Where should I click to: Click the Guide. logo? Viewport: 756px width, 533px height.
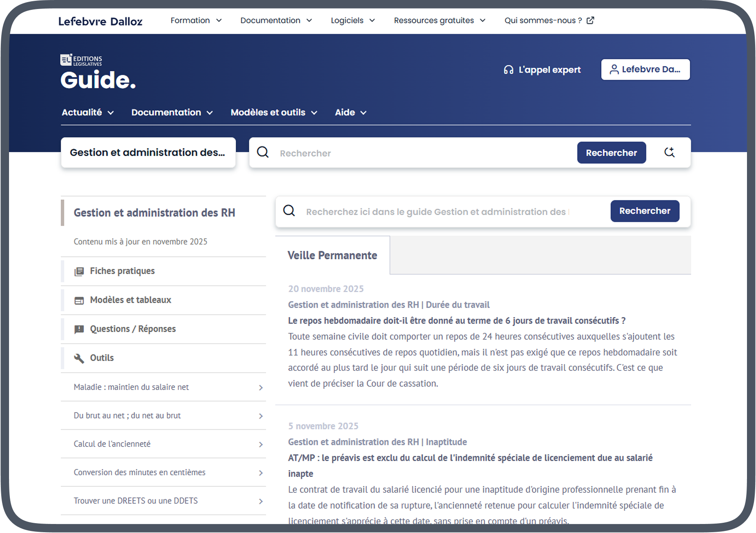(98, 80)
